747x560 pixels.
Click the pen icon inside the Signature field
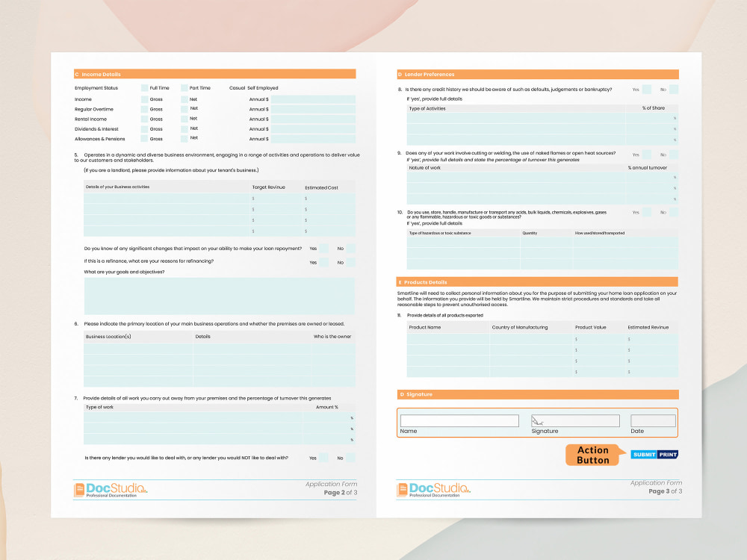536,419
